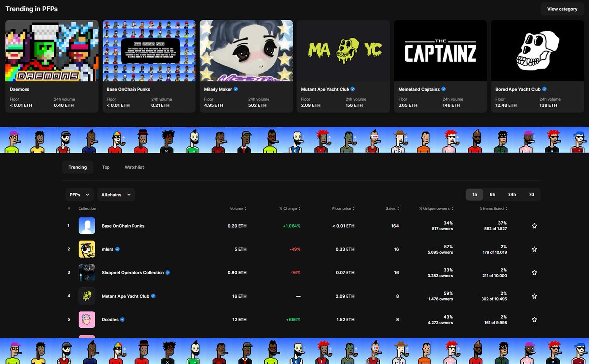Open Shrapnel Operators Collection link

pyautogui.click(x=133, y=273)
